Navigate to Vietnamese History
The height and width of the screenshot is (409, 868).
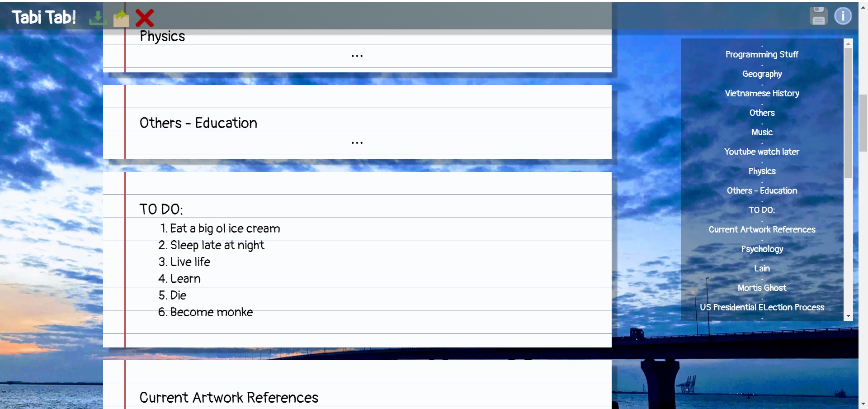[762, 93]
